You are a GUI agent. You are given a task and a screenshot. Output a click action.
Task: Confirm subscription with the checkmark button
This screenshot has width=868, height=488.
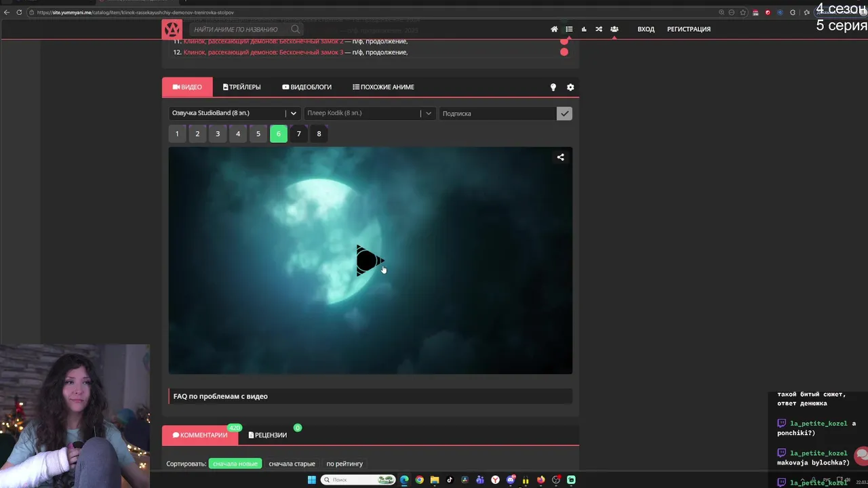click(x=564, y=113)
